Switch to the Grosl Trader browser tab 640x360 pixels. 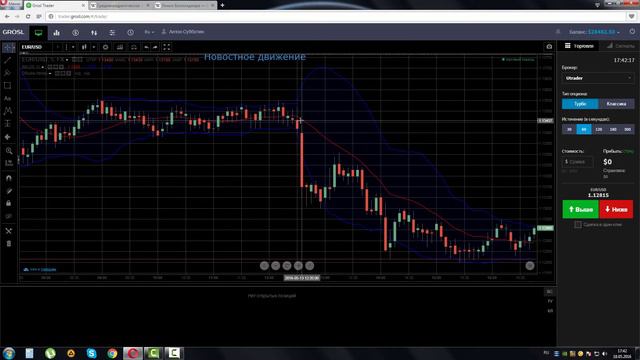pos(55,5)
